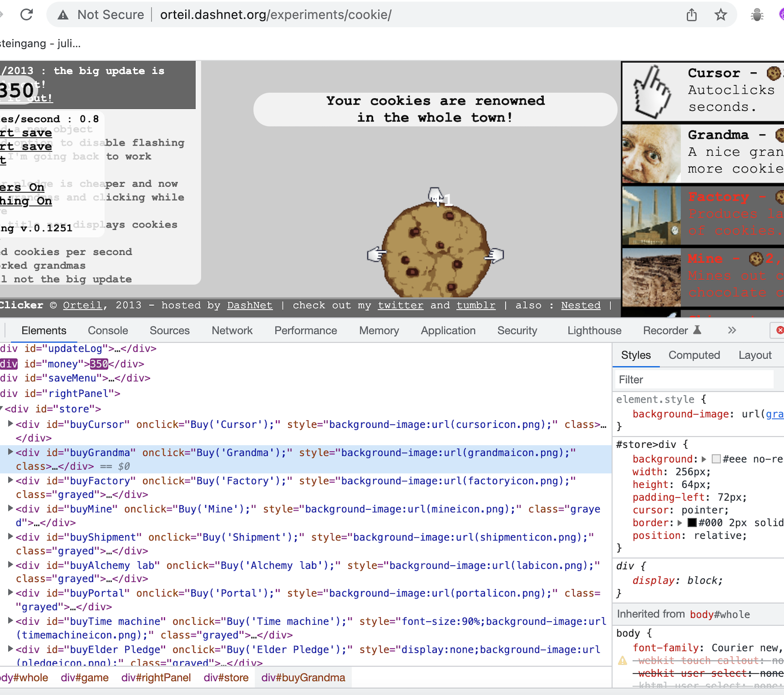The height and width of the screenshot is (695, 784).
Task: Open the red error count badge
Action: pyautogui.click(x=779, y=330)
